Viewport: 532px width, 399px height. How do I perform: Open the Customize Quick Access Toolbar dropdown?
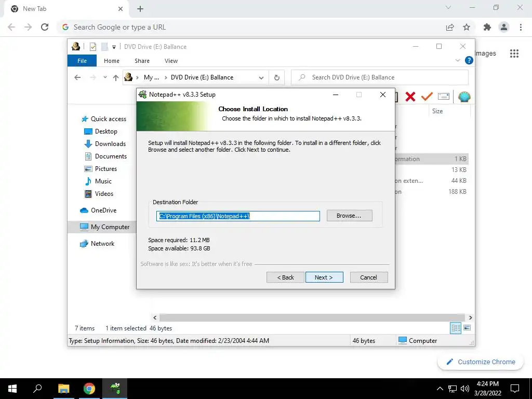point(114,47)
